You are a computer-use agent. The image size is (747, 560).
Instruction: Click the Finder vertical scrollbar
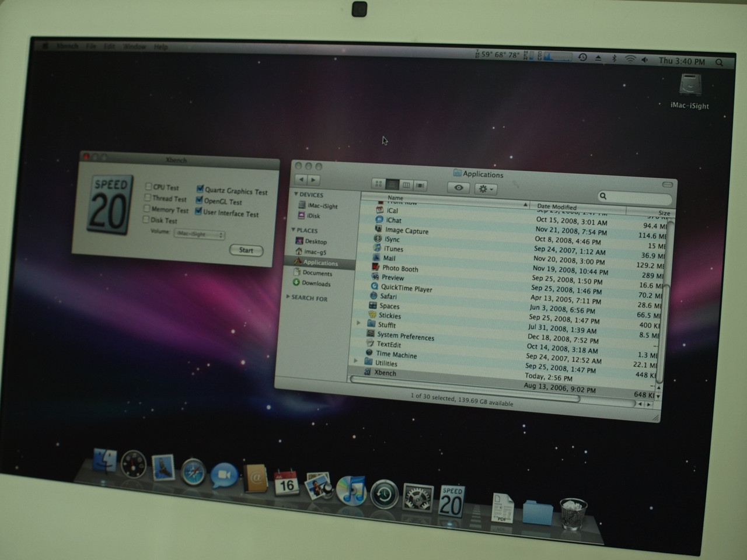(664, 303)
